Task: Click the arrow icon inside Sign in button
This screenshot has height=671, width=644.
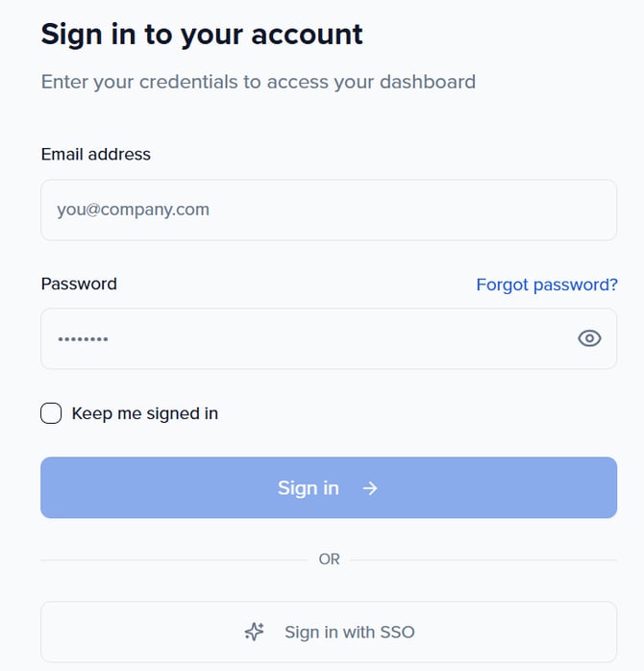Action: point(370,488)
